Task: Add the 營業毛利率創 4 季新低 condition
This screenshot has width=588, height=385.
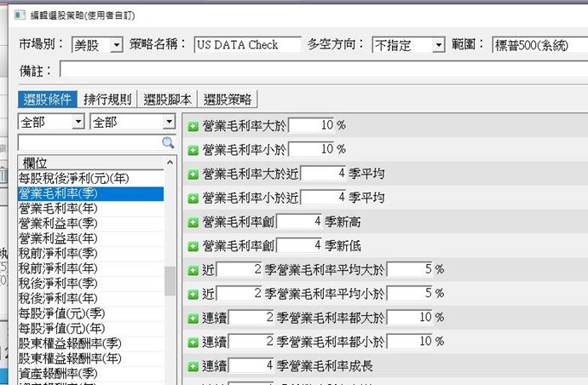Action: pyautogui.click(x=193, y=244)
